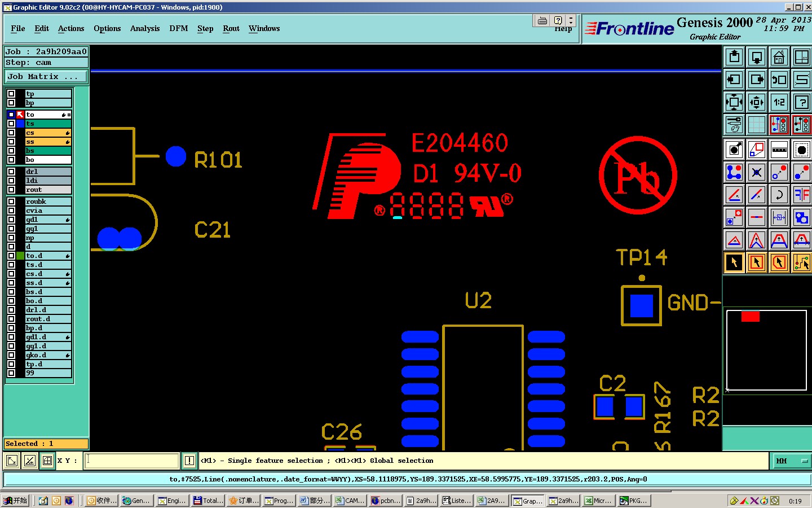Toggle the gd1 layer checkbox
812x508 pixels.
pos(11,220)
